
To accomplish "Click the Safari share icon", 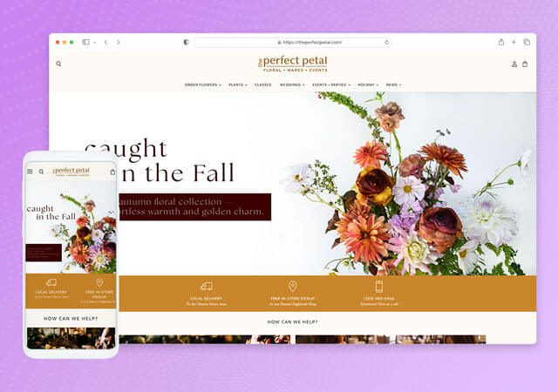I will [x=501, y=42].
